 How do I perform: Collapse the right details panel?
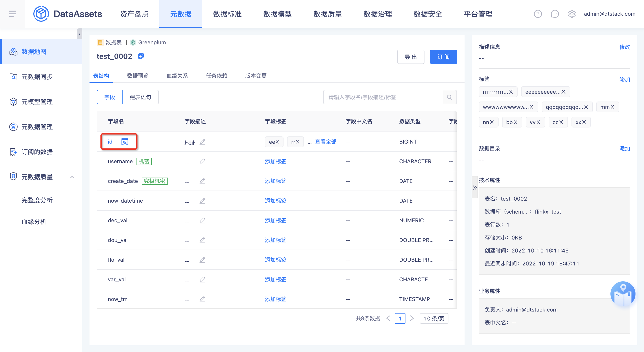pos(475,187)
